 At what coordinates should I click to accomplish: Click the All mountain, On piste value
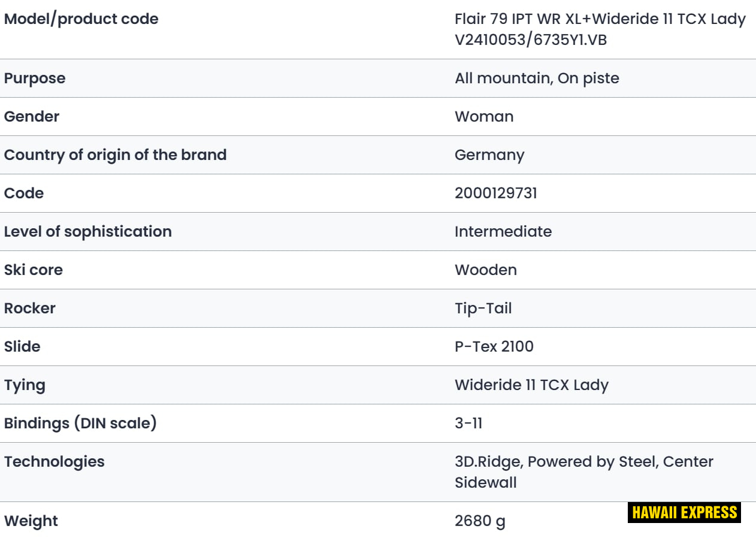[x=537, y=78]
